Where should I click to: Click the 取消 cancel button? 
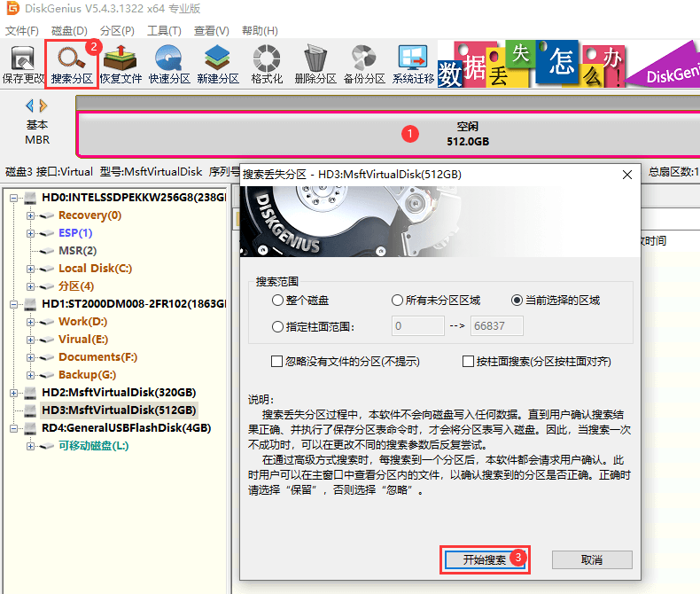(x=592, y=559)
